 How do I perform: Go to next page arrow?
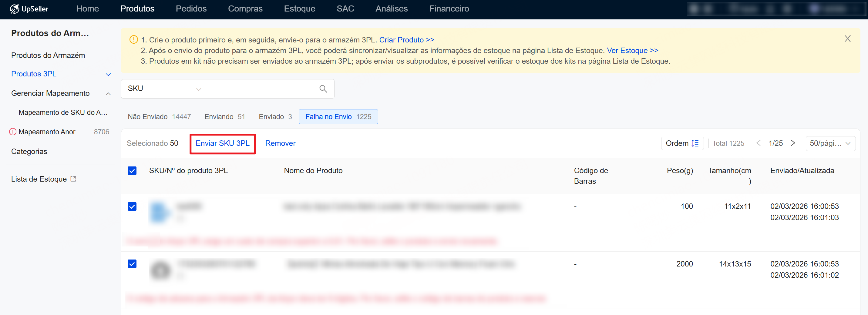pyautogui.click(x=793, y=143)
